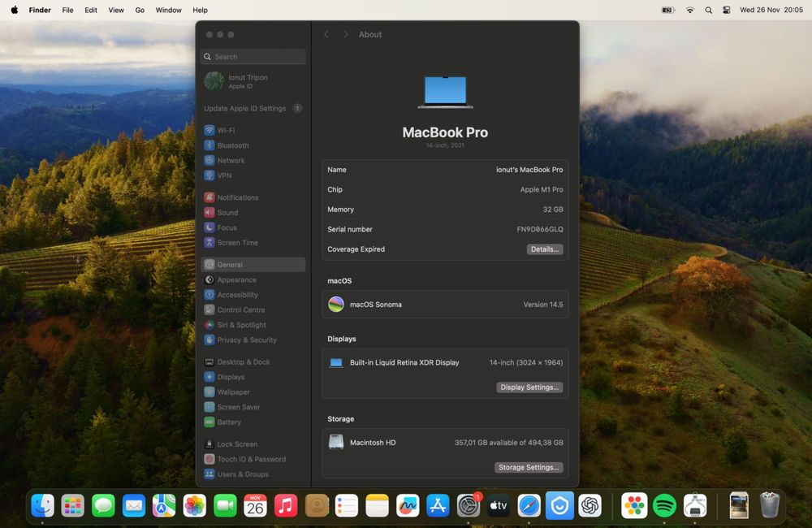Open Network settings in sidebar
The height and width of the screenshot is (528, 812).
click(253, 160)
